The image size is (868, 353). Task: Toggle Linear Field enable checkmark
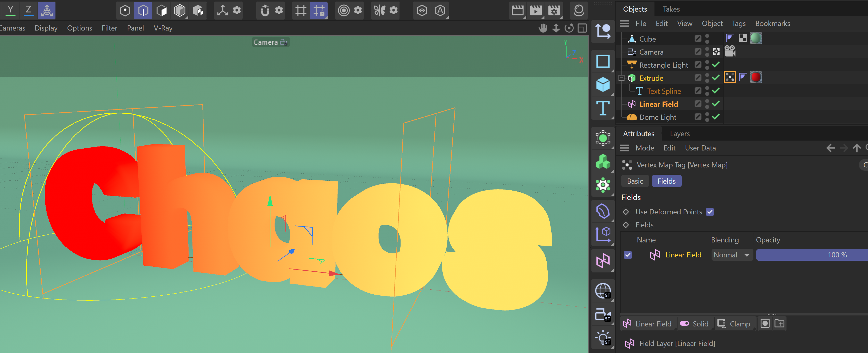coord(716,103)
